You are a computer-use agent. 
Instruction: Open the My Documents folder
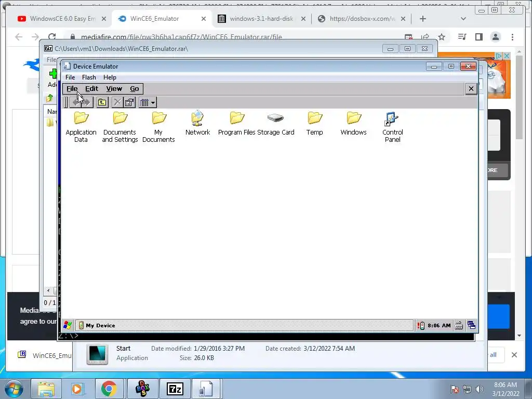158,127
